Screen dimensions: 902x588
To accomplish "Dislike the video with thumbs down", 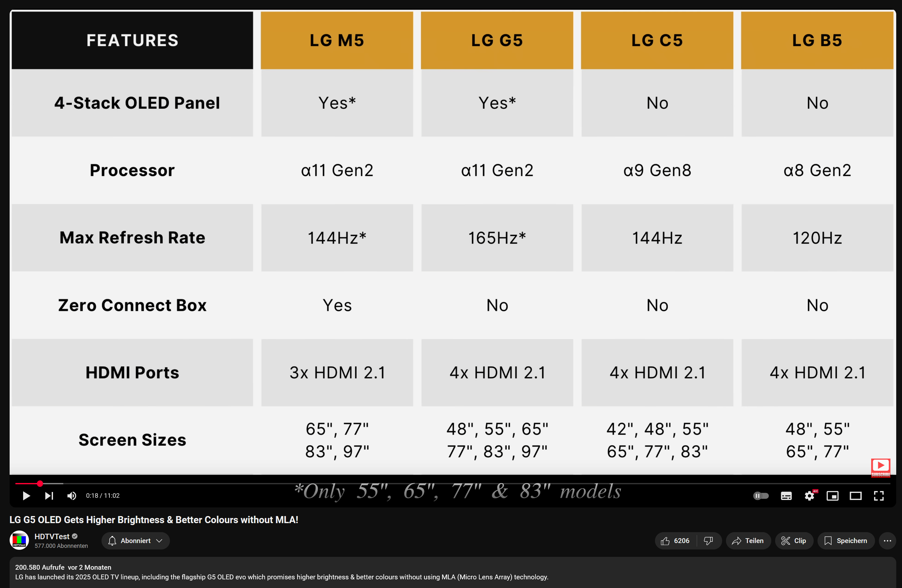I will coord(708,541).
